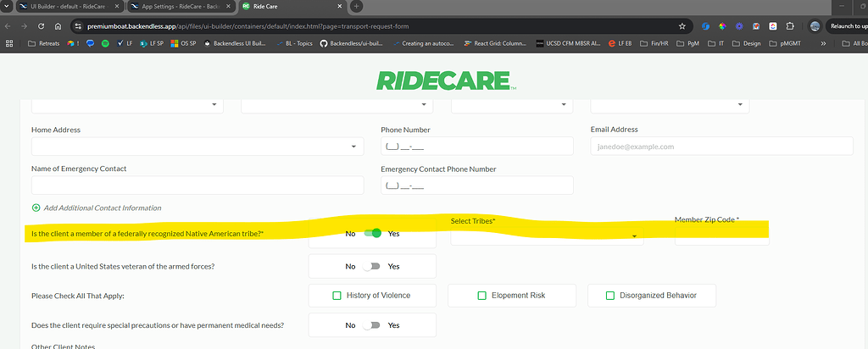Screen dimensions: 868x349
Task: Click the site info icon in address bar
Action: coord(77,26)
